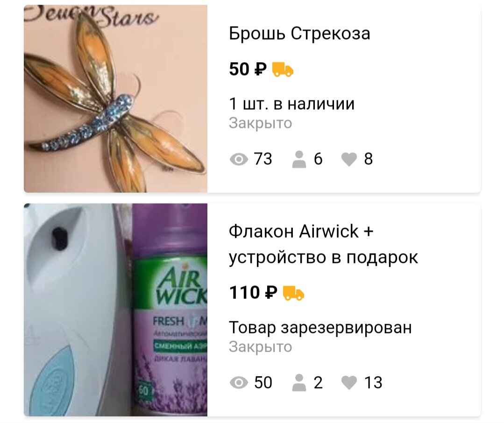Open the Airwick bottle photo
This screenshot has width=504, height=423.
(x=116, y=310)
